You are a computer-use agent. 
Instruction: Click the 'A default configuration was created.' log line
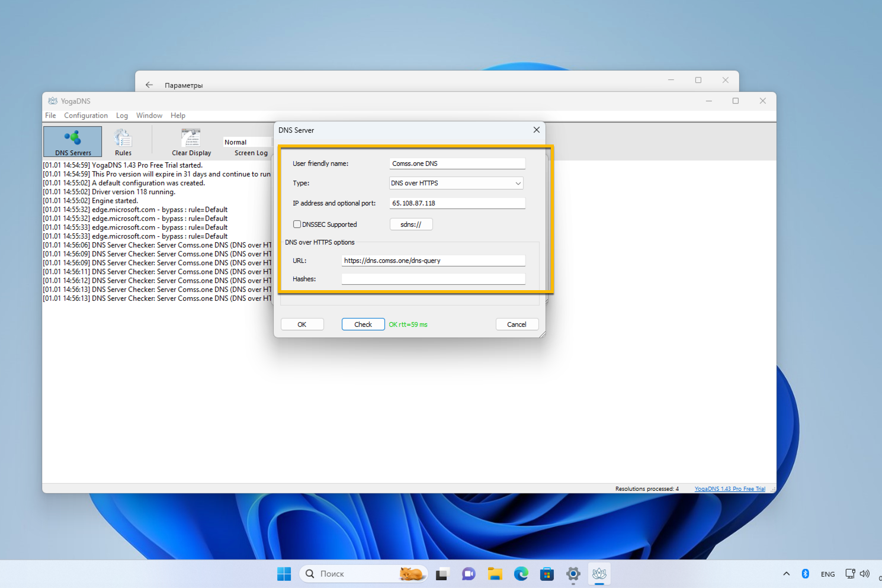click(124, 183)
